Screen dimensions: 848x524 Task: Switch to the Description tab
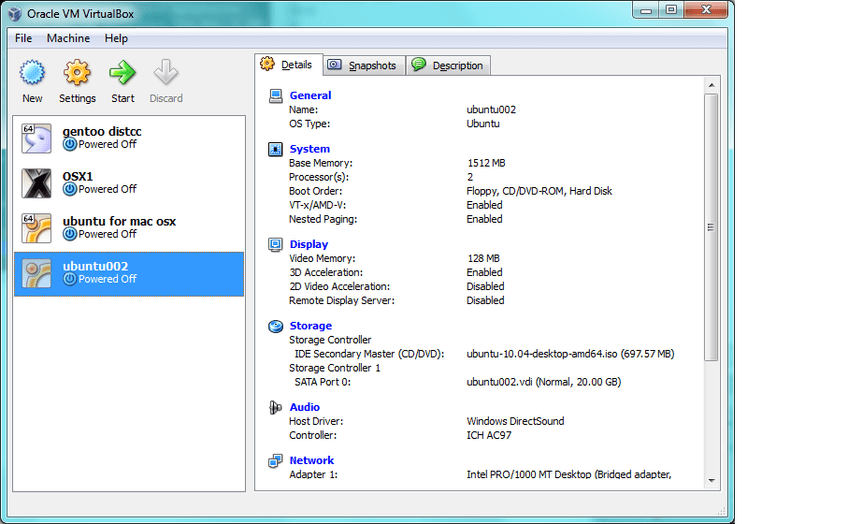448,65
